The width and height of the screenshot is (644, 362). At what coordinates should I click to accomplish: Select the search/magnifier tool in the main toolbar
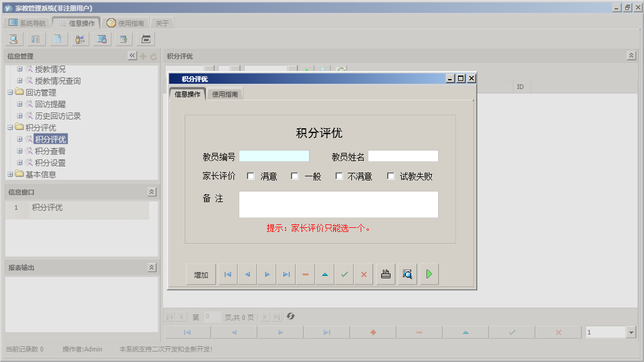click(x=13, y=39)
